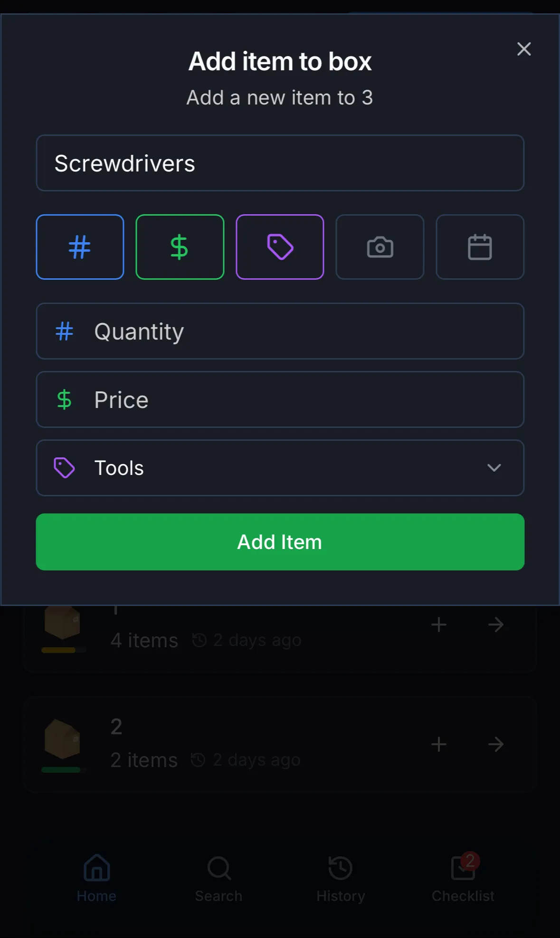Click the Screwdrivers item name field
560x938 pixels.
[280, 163]
